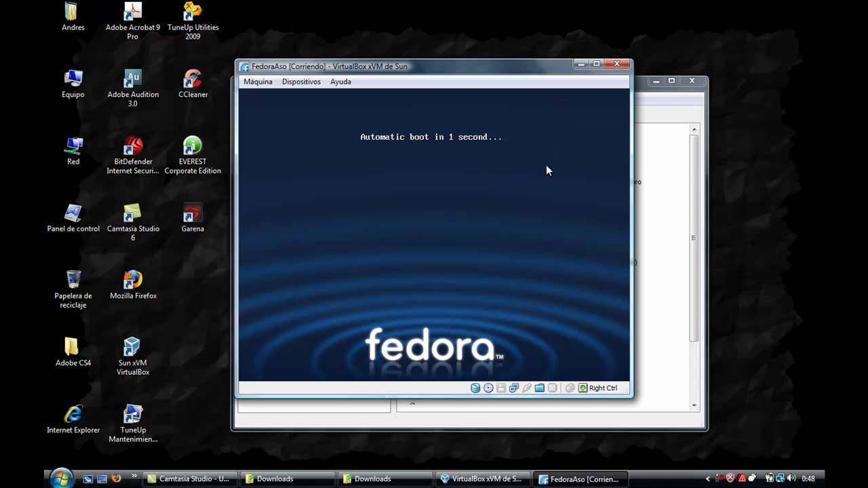Click the taskbar clock showing 0:48
The height and width of the screenshot is (488, 868).
point(808,479)
